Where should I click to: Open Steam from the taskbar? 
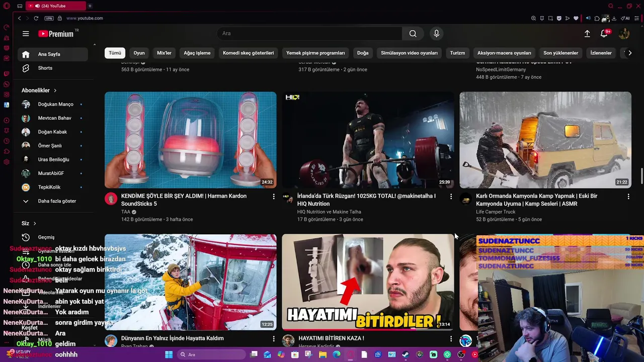point(406,354)
